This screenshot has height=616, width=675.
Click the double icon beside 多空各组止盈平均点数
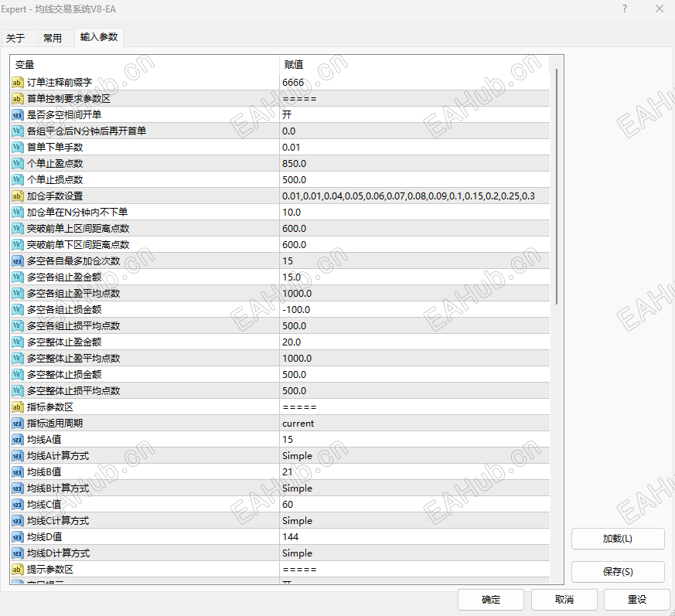[17, 294]
